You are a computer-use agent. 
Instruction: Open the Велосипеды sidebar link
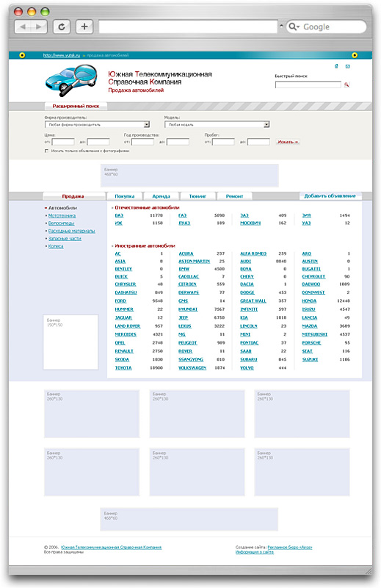point(61,223)
